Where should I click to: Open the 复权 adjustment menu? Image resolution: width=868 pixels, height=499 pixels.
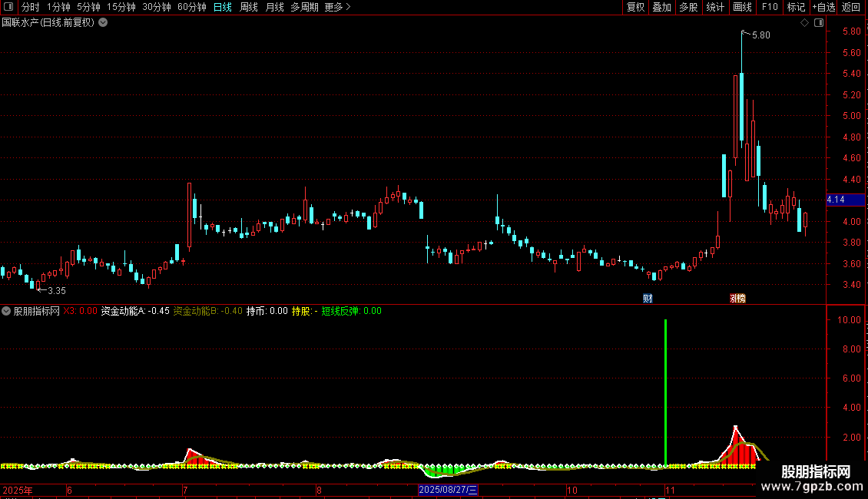coord(635,7)
